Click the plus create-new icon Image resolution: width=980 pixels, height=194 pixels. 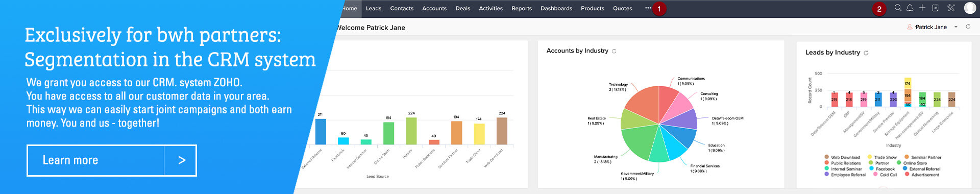[922, 8]
